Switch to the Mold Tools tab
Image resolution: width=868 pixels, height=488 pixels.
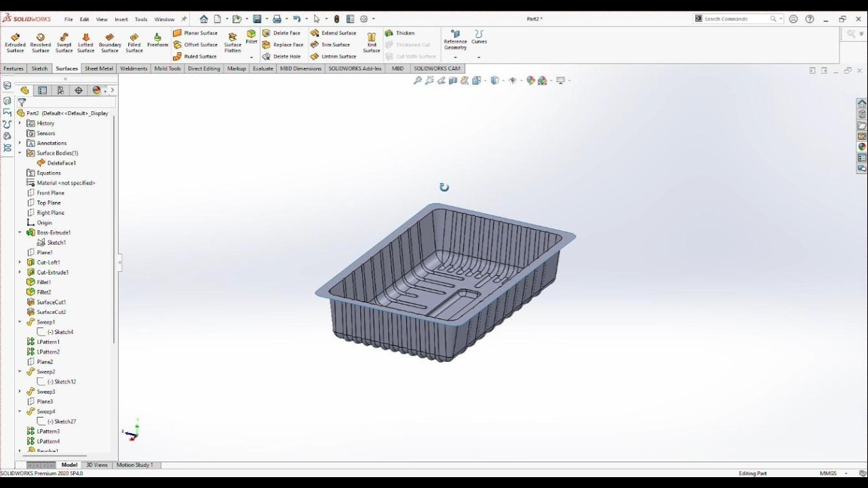click(x=167, y=68)
